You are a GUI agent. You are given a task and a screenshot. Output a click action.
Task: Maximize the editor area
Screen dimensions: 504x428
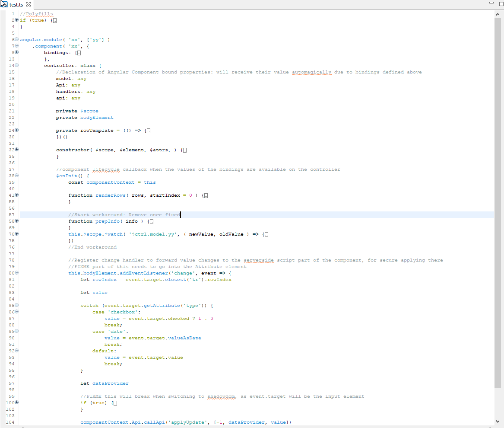pos(501,3)
